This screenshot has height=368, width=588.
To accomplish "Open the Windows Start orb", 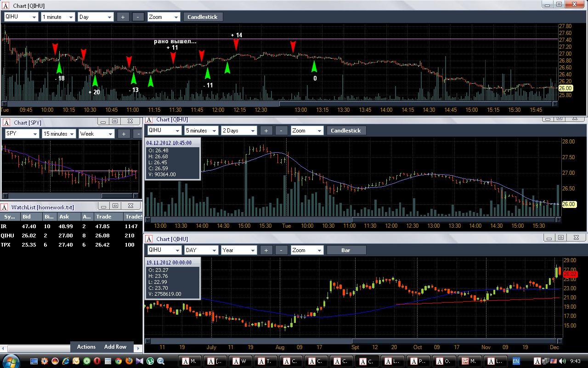I will click(x=11, y=361).
